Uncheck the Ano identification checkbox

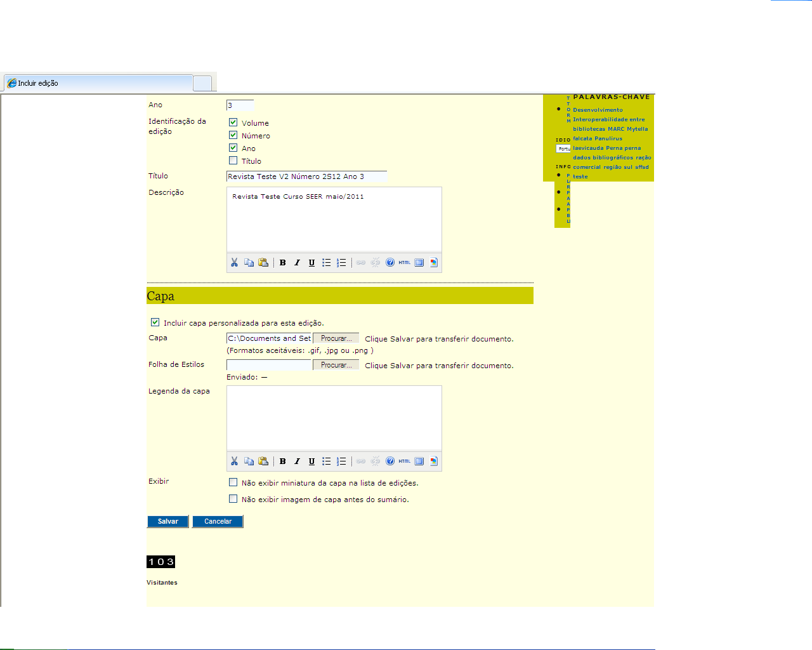pyautogui.click(x=233, y=148)
